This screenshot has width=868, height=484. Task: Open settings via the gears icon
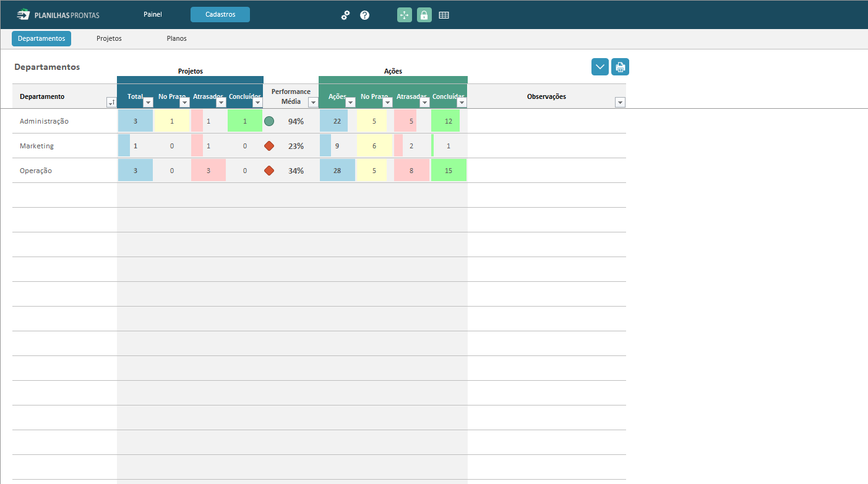(346, 15)
